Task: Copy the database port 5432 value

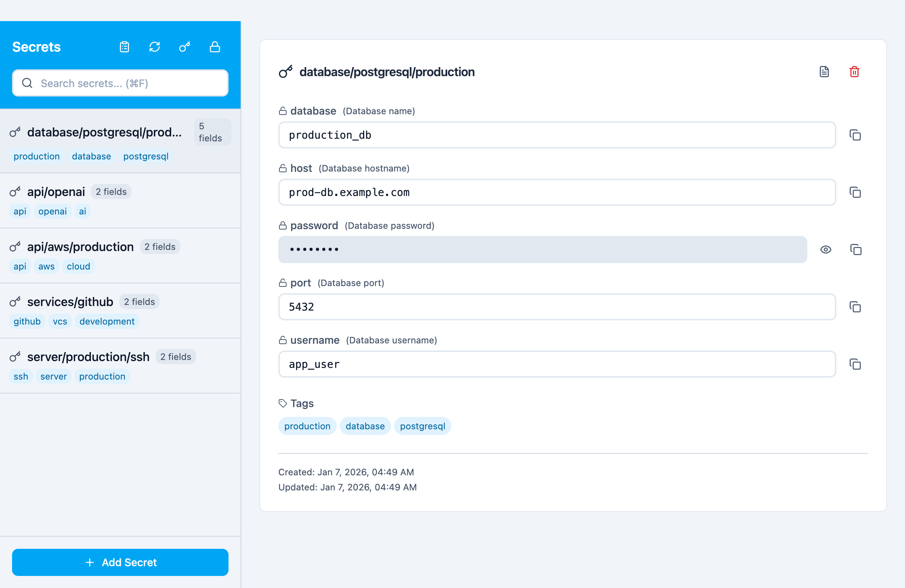Action: pyautogui.click(x=856, y=307)
